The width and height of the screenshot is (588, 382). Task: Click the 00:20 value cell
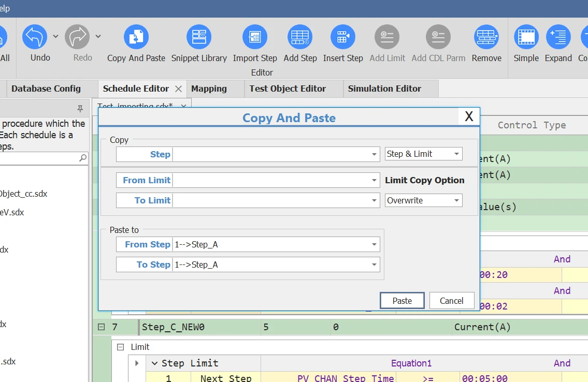tap(521, 275)
